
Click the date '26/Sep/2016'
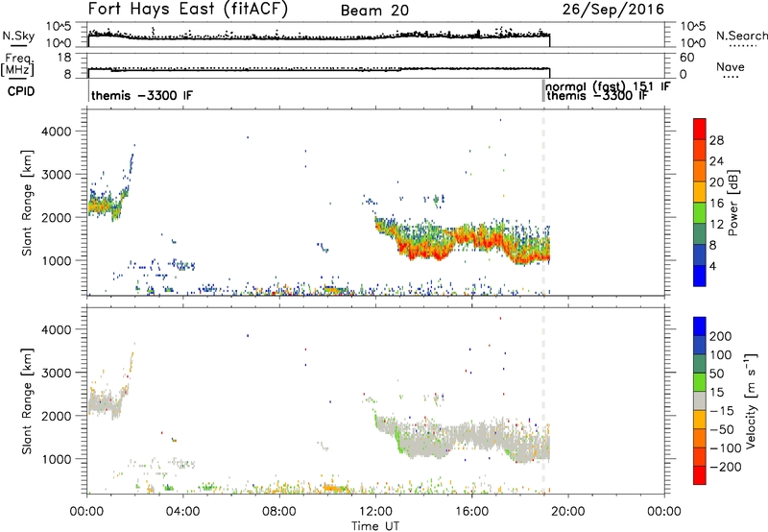612,10
